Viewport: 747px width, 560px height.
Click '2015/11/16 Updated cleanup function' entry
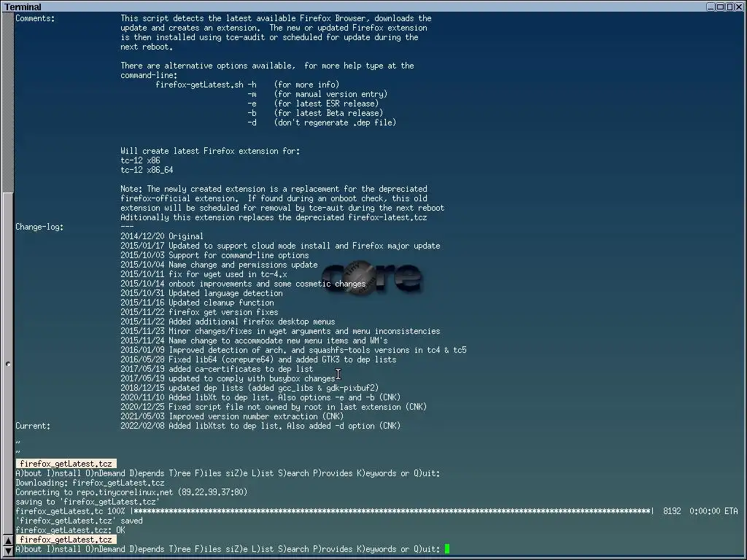[x=197, y=303]
